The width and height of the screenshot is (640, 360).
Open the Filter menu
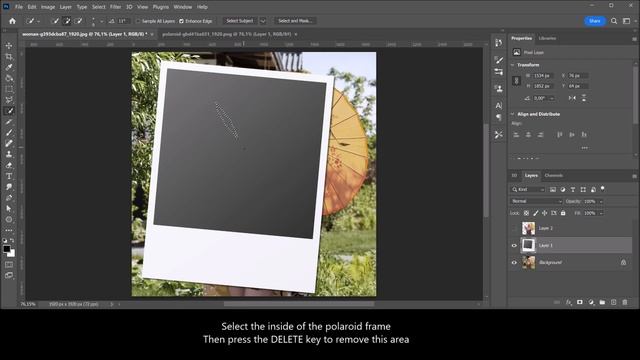click(116, 7)
